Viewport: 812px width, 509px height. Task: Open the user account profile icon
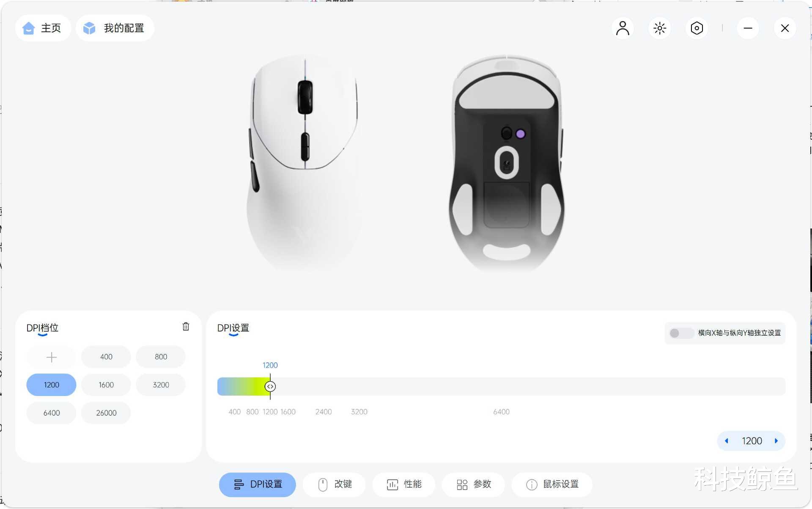623,28
